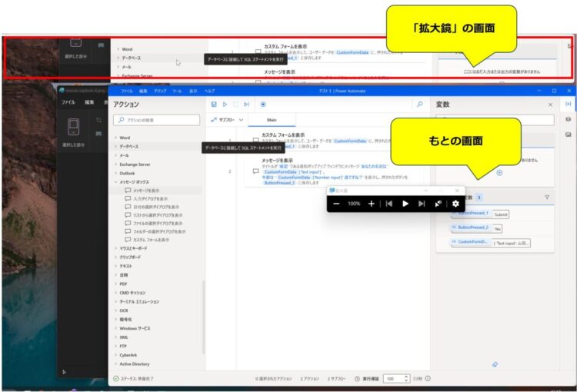
Task: Open the ツール menu in Power Automate
Action: 177,91
